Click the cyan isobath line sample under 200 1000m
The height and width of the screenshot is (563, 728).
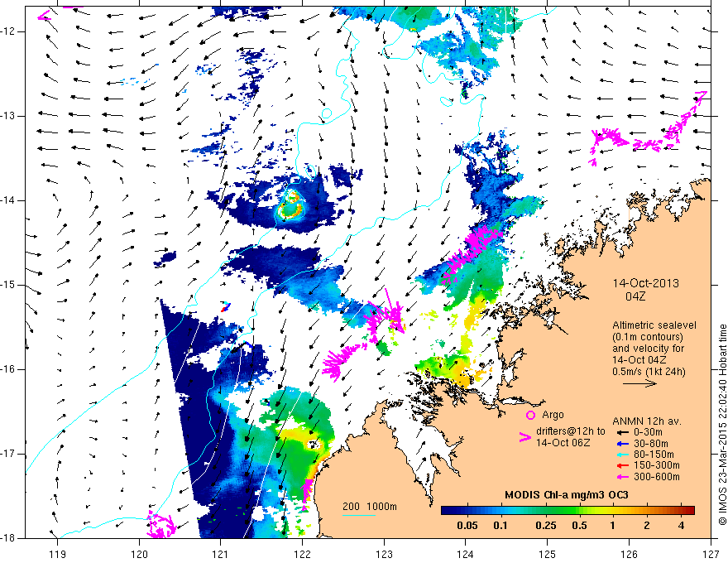[359, 515]
